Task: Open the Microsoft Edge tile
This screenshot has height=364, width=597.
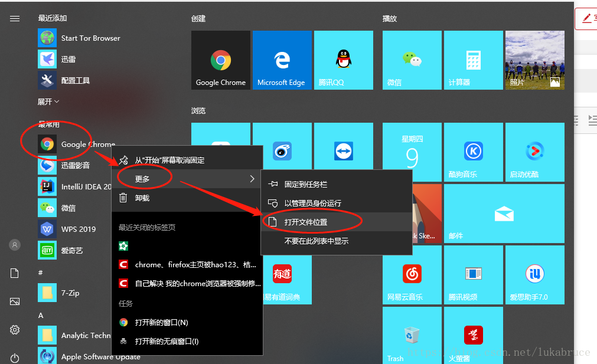Action: (282, 60)
